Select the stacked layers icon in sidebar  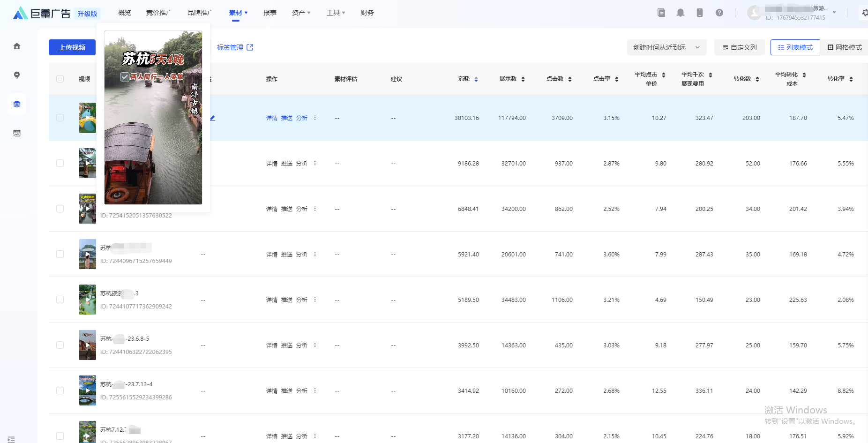pos(17,104)
